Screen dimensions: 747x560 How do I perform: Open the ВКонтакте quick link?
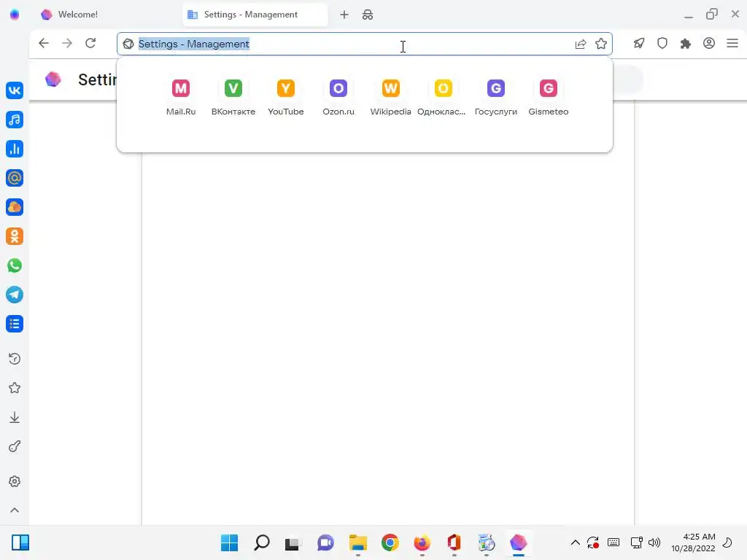tap(233, 98)
